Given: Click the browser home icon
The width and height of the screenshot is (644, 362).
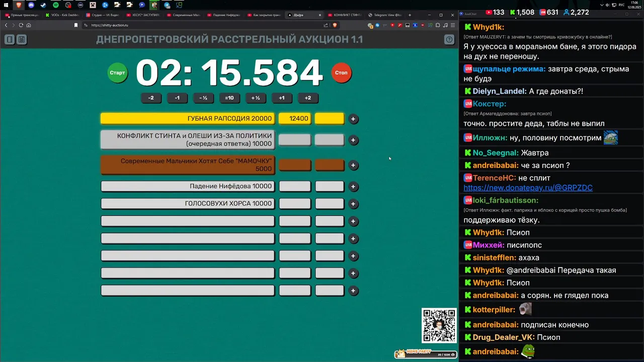Looking at the screenshot, I should [29, 25].
